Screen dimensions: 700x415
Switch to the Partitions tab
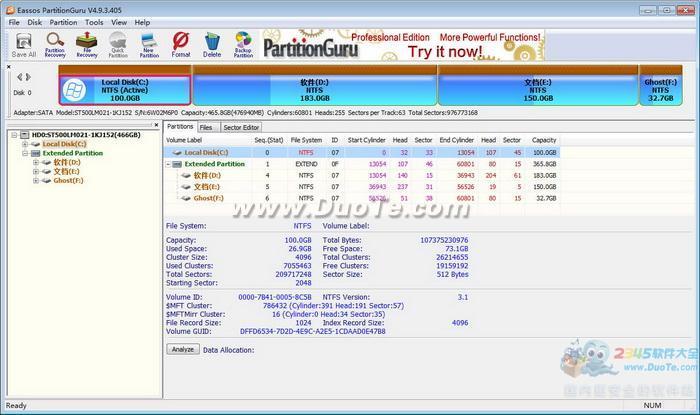(x=180, y=127)
